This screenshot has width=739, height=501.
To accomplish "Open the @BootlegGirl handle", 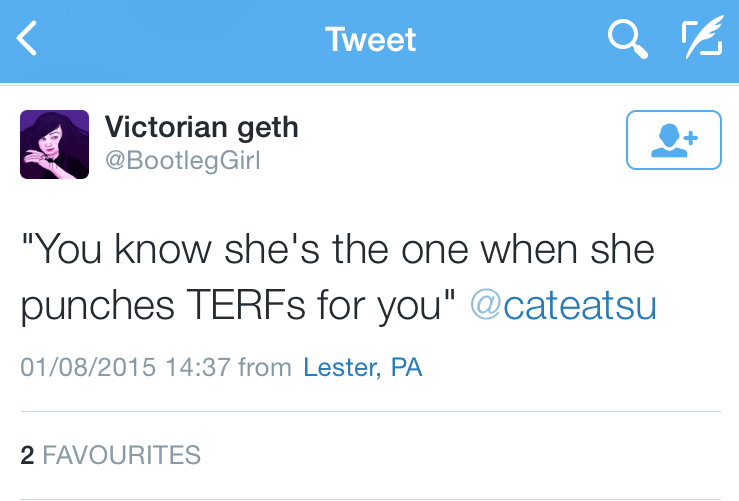I will pyautogui.click(x=182, y=159).
